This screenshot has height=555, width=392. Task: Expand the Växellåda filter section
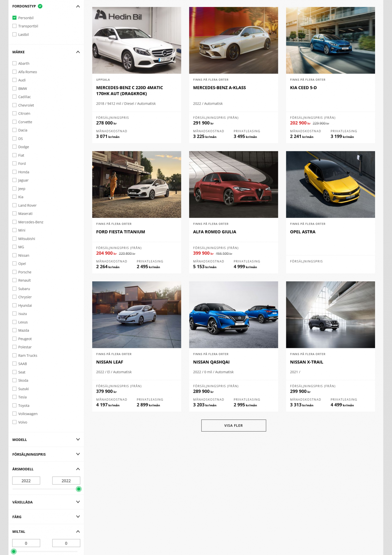click(78, 502)
